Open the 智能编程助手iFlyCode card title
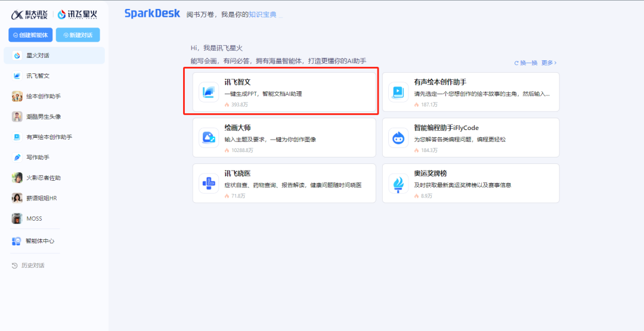Viewport: 644px width, 331px height. (x=447, y=128)
